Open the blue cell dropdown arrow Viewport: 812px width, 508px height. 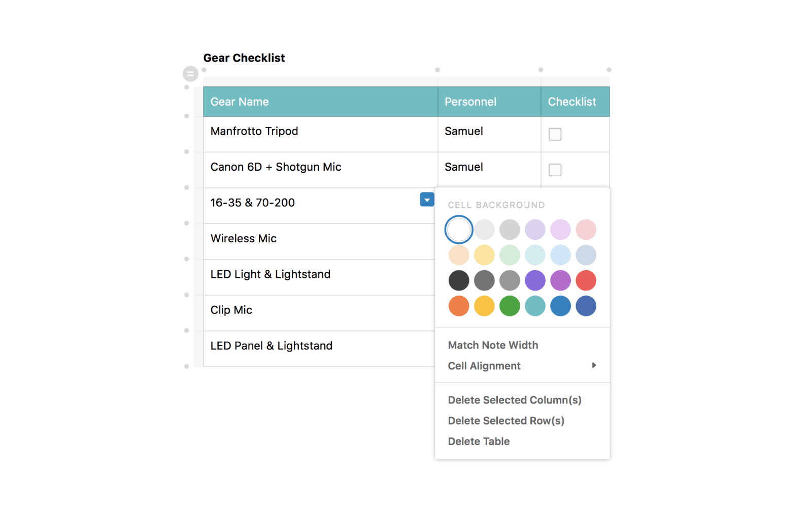click(427, 200)
